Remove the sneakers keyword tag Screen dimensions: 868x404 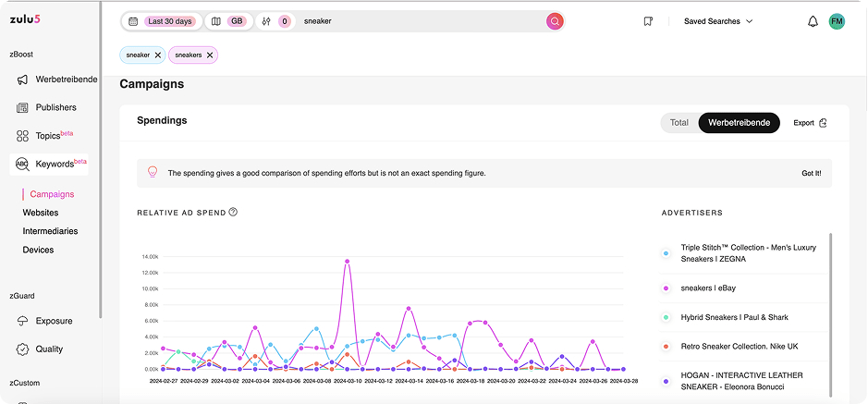[210, 55]
